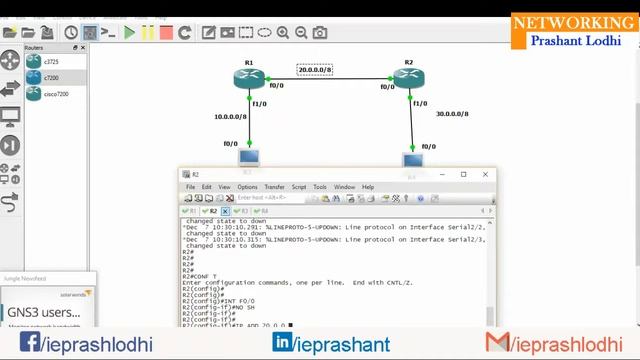Click the 10.0.0.0/8 network label

pos(231,117)
